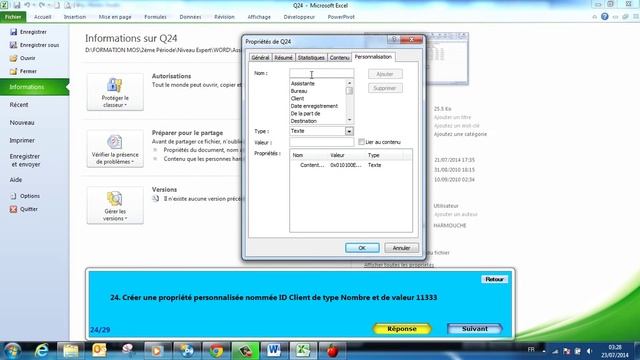Open Internet Explorer from taskbar
Viewport: 640px width, 360px height.
point(41,350)
